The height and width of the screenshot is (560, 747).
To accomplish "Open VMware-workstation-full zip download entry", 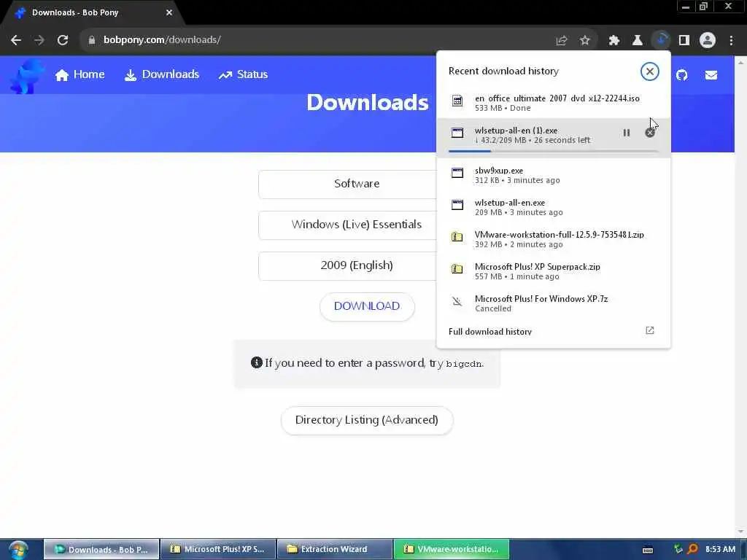I will 553,239.
